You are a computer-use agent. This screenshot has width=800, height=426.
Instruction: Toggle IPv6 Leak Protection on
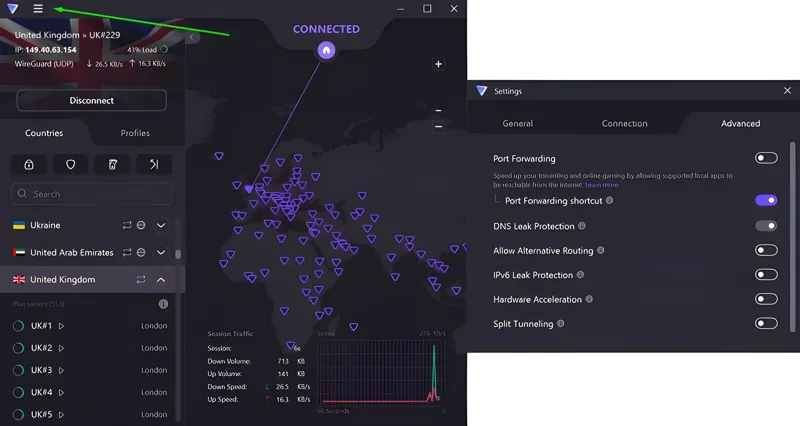tap(766, 275)
